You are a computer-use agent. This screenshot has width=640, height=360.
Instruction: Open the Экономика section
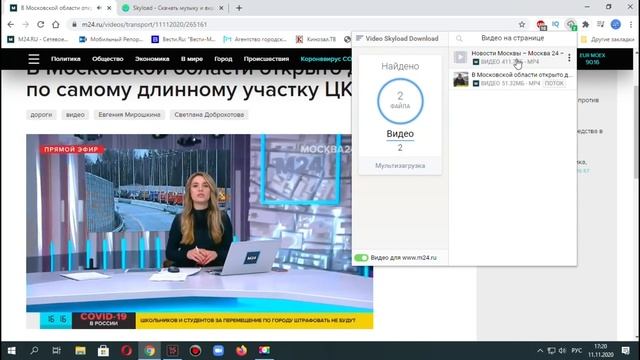click(x=152, y=59)
